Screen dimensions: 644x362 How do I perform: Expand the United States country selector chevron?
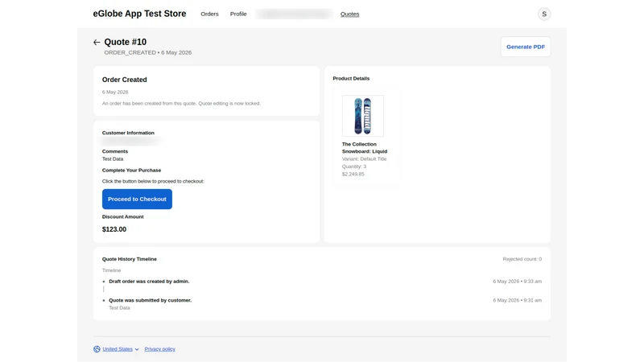(137, 349)
